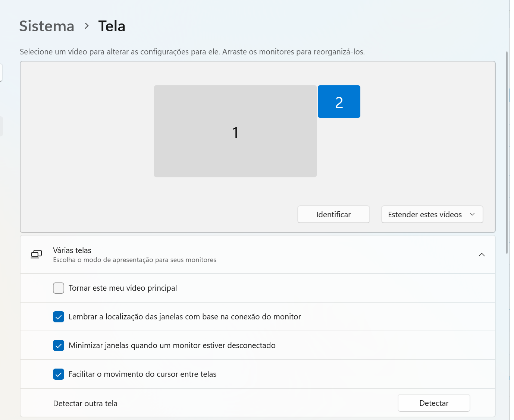Viewport: 514px width, 420px height.
Task: Uncheck Lembrar a localização das janelas
Action: 59,317
